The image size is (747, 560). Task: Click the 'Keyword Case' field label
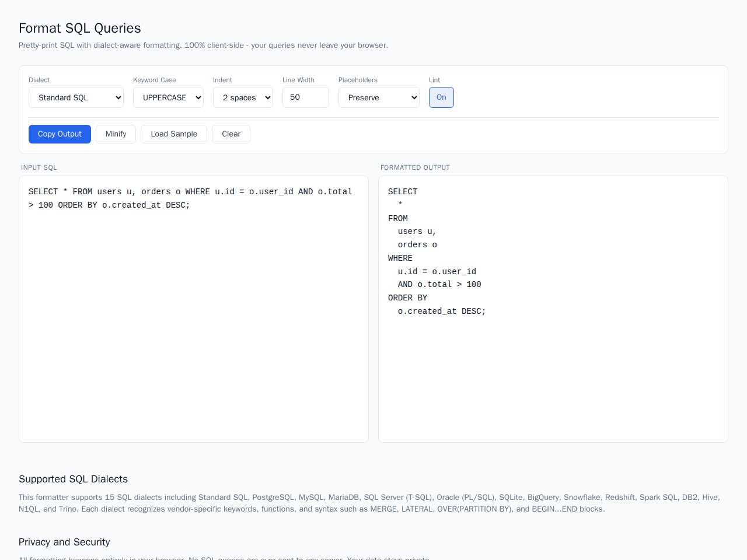click(x=155, y=80)
